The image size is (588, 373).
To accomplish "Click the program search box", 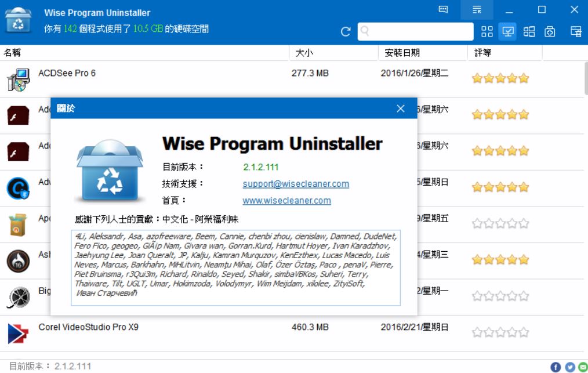I will coord(416,31).
